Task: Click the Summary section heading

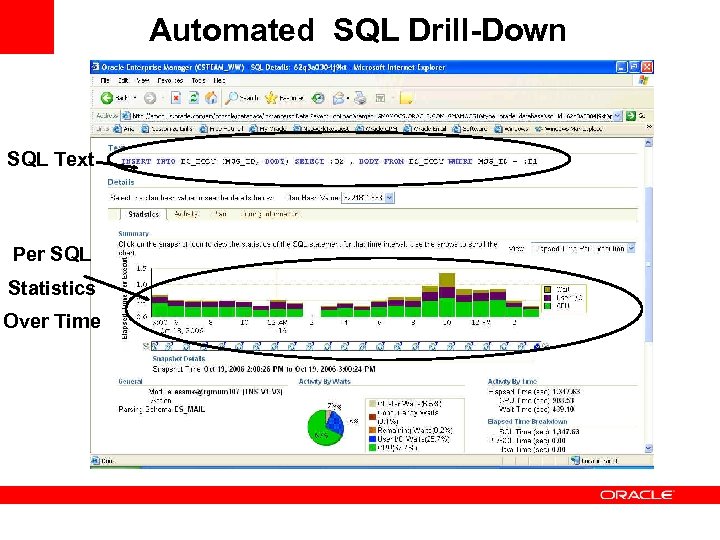Action: 133,234
